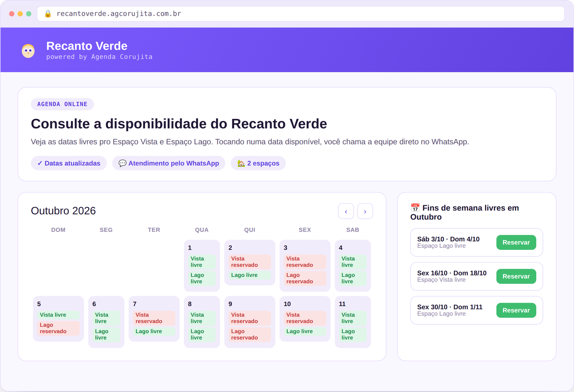Click the Recanto Verde site title
574x392 pixels.
point(87,46)
